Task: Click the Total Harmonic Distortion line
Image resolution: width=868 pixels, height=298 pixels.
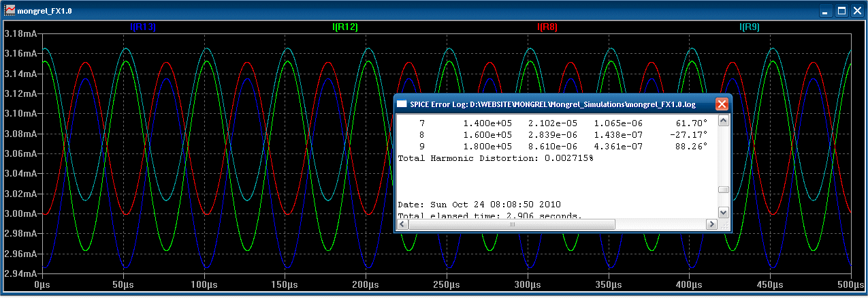Action: click(495, 158)
